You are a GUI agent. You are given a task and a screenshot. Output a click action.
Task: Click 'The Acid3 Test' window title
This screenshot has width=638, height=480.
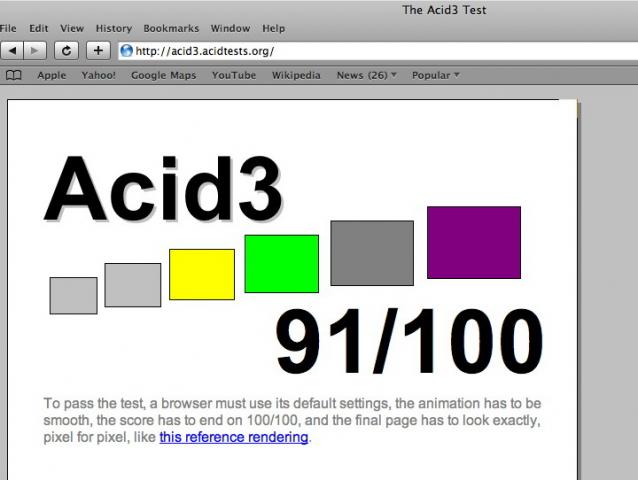(444, 10)
